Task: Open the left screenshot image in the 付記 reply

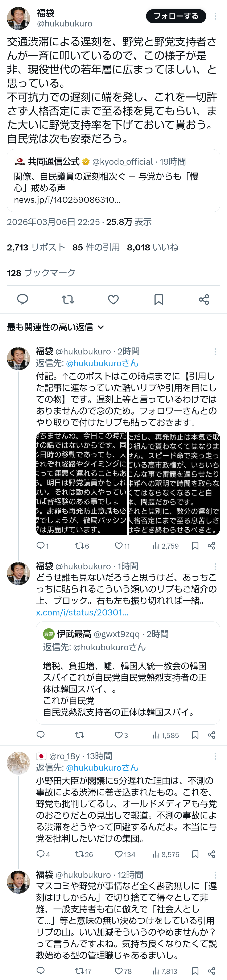Action: [x=81, y=483]
